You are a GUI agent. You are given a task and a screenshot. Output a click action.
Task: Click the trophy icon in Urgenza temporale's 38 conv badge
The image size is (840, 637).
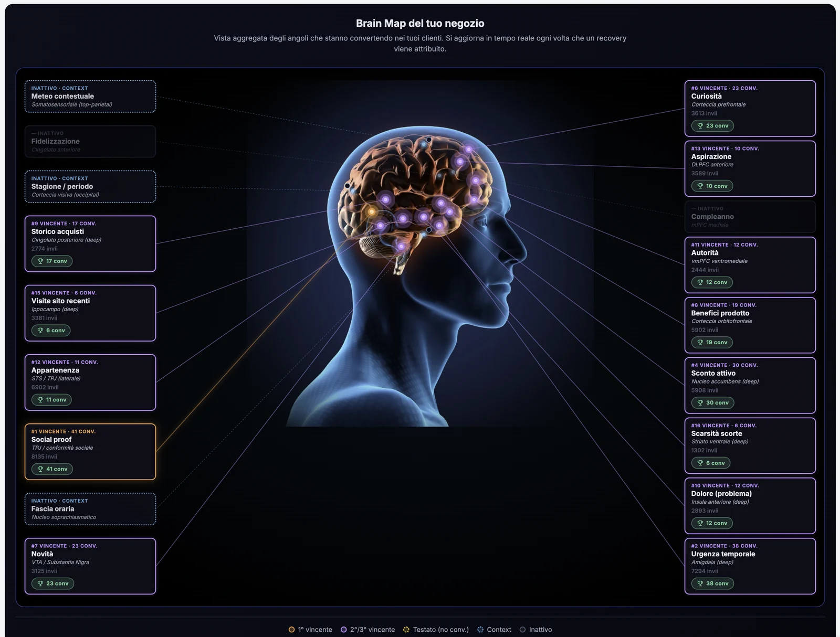700,583
